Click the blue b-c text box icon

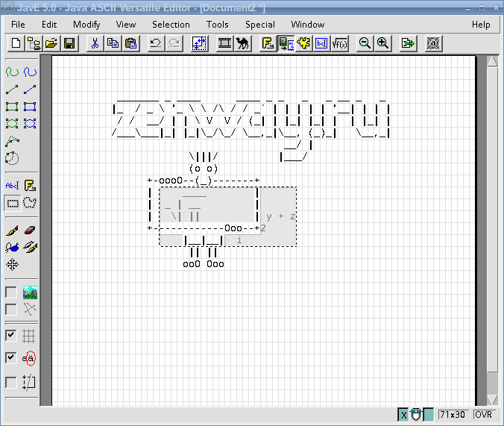tap(321, 43)
